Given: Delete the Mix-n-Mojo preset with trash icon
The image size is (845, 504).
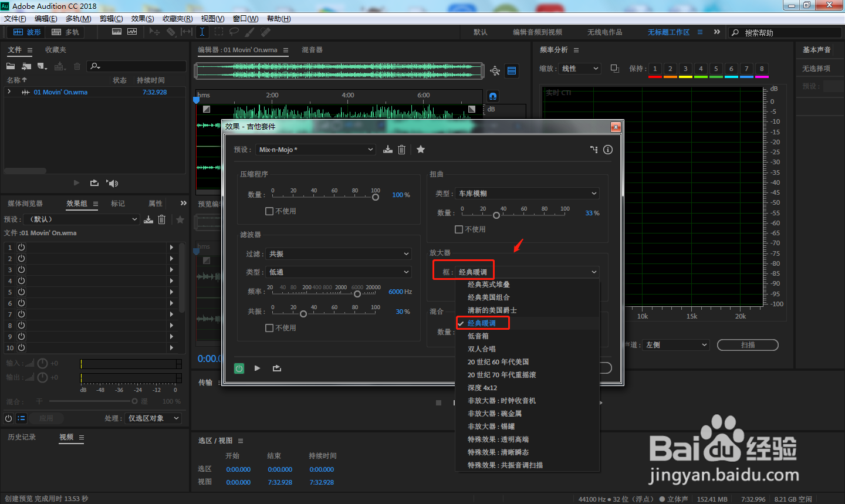Looking at the screenshot, I should tap(402, 150).
